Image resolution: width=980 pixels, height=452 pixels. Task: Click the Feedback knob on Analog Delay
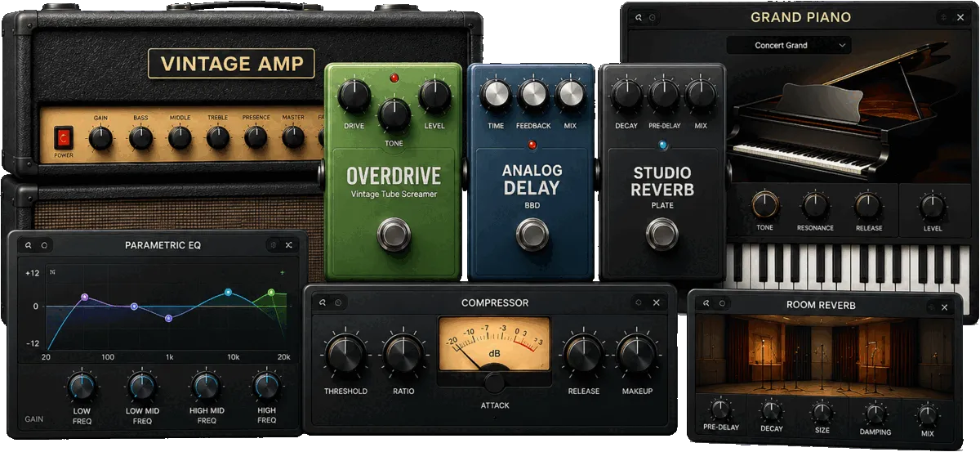(532, 96)
